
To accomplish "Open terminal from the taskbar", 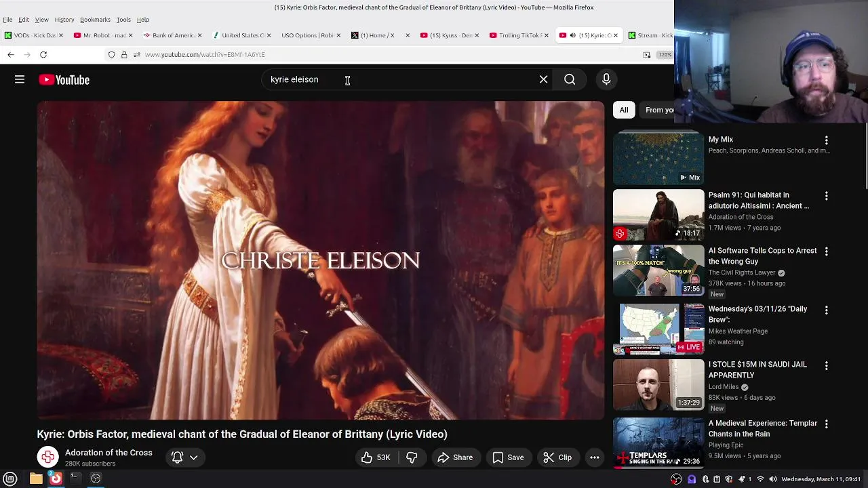I will [x=75, y=479].
